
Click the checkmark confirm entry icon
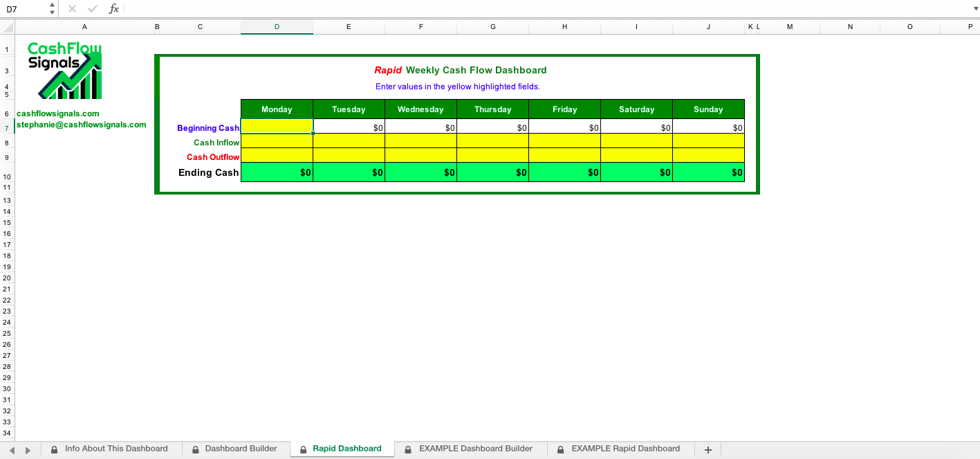(92, 9)
